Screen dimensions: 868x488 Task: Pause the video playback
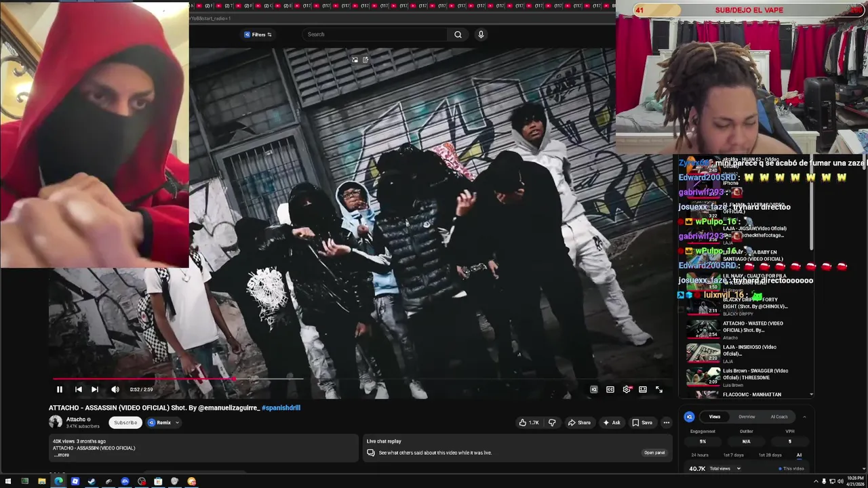(x=60, y=390)
